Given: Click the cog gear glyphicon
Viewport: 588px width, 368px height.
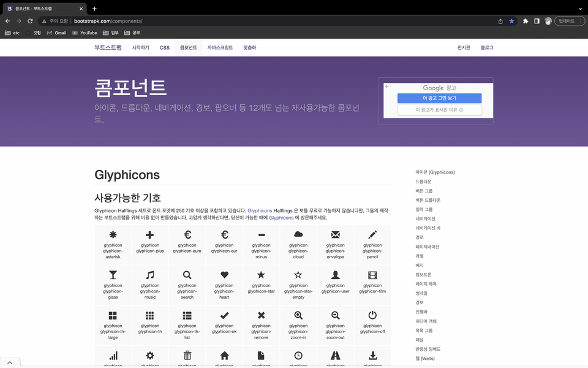Looking at the screenshot, I should [x=150, y=355].
